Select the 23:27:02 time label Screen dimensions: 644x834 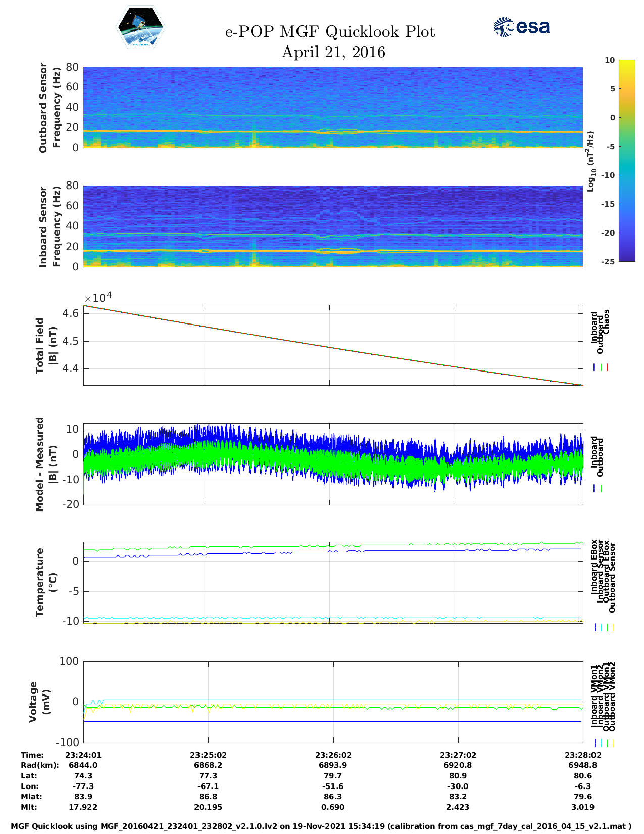[x=458, y=755]
